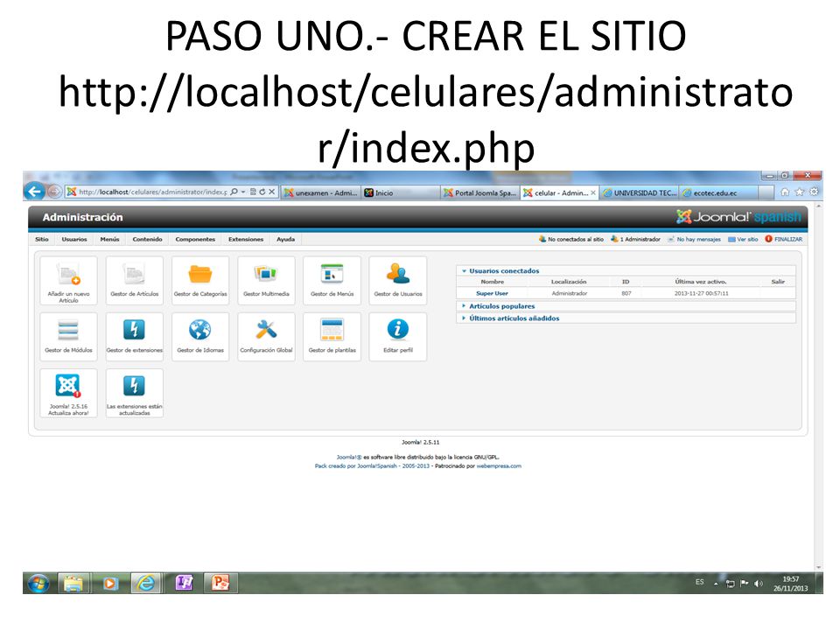Click ES language indicator in taskbar
Screen dimensions: 840x630
tap(700, 582)
